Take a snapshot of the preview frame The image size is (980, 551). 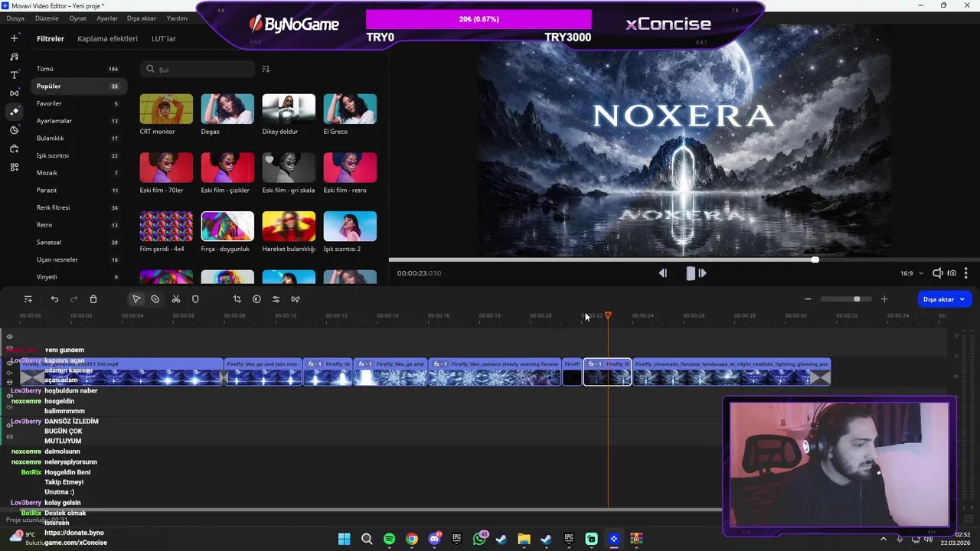[952, 273]
